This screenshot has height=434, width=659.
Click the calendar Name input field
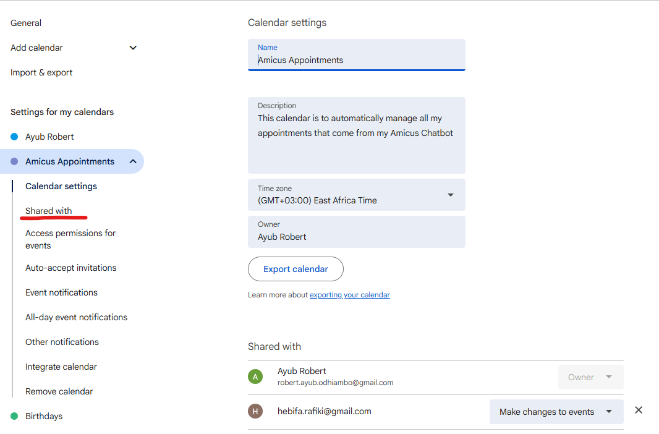point(356,59)
